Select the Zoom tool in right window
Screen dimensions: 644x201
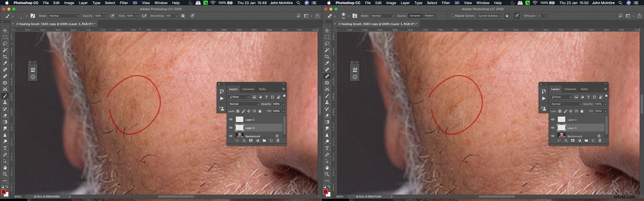(327, 174)
